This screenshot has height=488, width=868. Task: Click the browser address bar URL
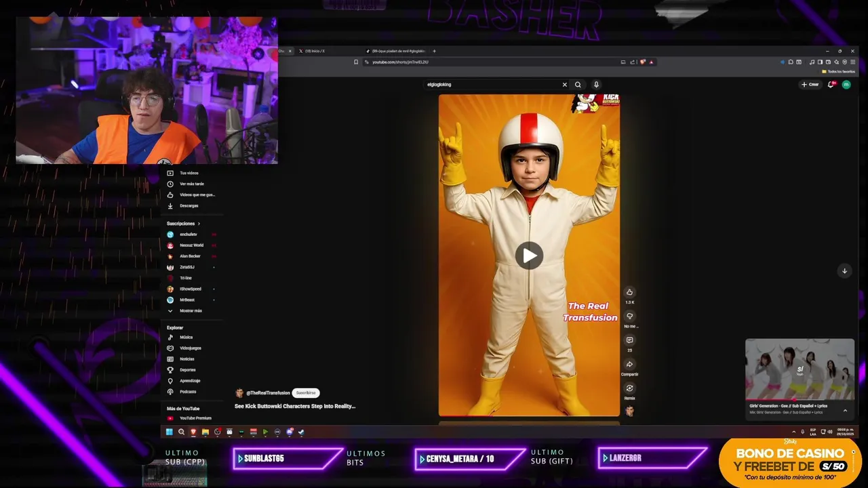(400, 62)
